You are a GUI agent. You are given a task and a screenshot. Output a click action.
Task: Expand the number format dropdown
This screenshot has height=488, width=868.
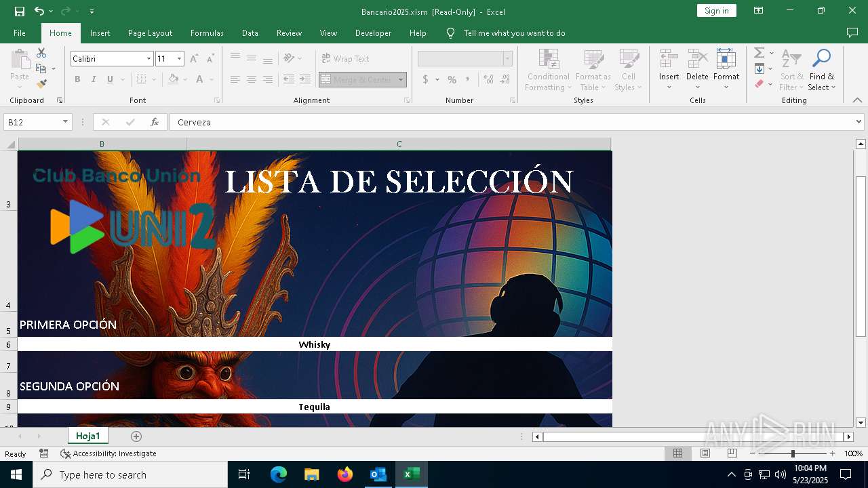507,59
